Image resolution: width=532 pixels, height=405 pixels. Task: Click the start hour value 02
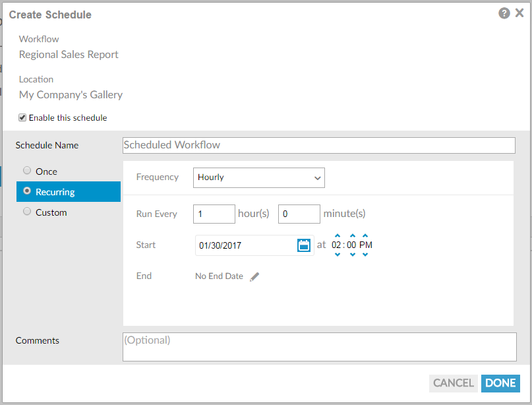(336, 245)
